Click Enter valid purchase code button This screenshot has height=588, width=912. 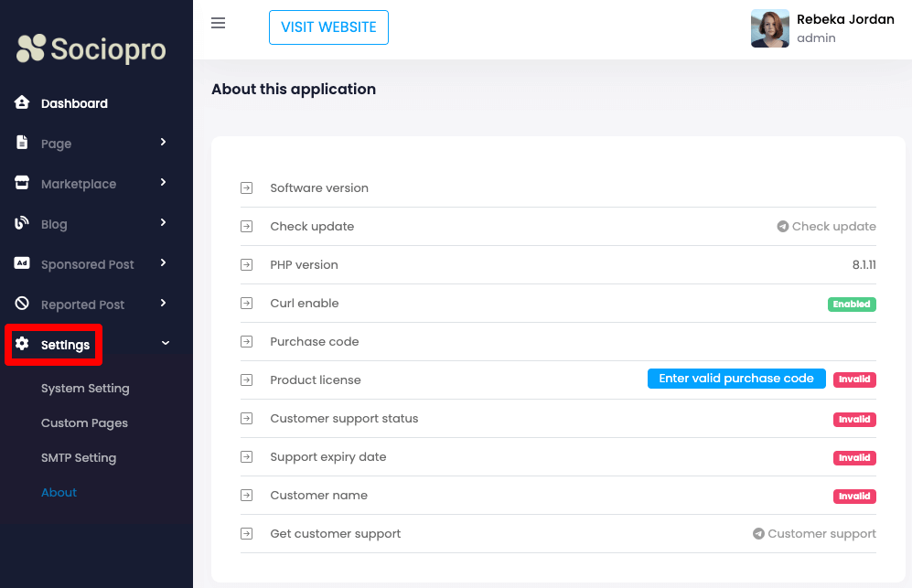[736, 379]
